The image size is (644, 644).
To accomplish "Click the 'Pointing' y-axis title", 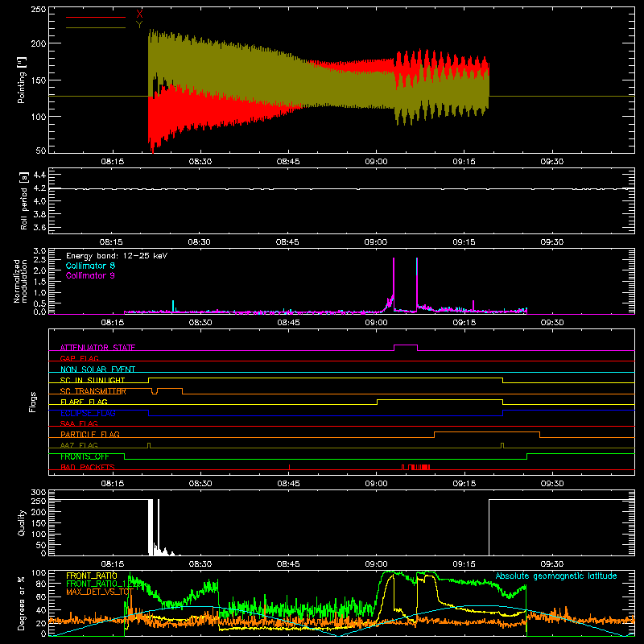I will pos(22,80).
